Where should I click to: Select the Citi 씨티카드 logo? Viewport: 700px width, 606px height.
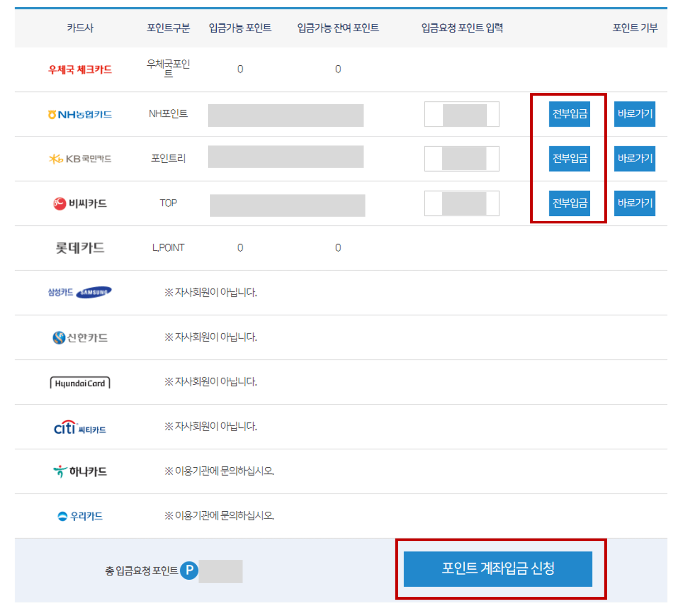(x=80, y=427)
